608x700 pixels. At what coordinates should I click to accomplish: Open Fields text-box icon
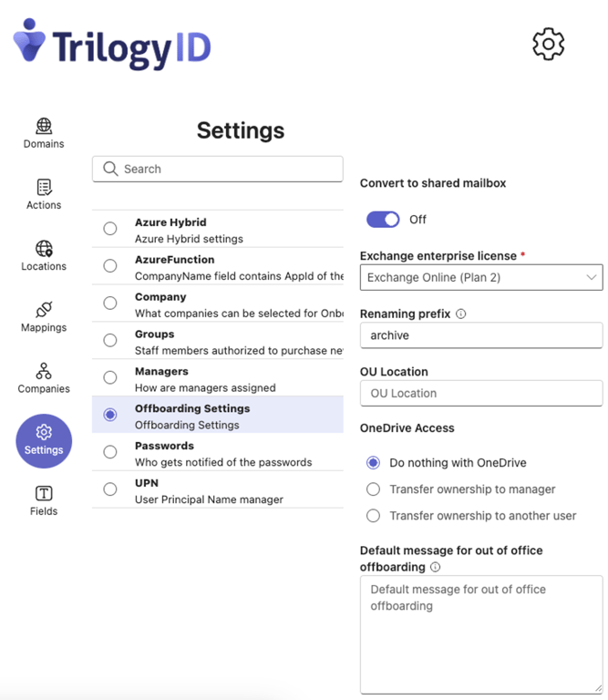click(44, 493)
